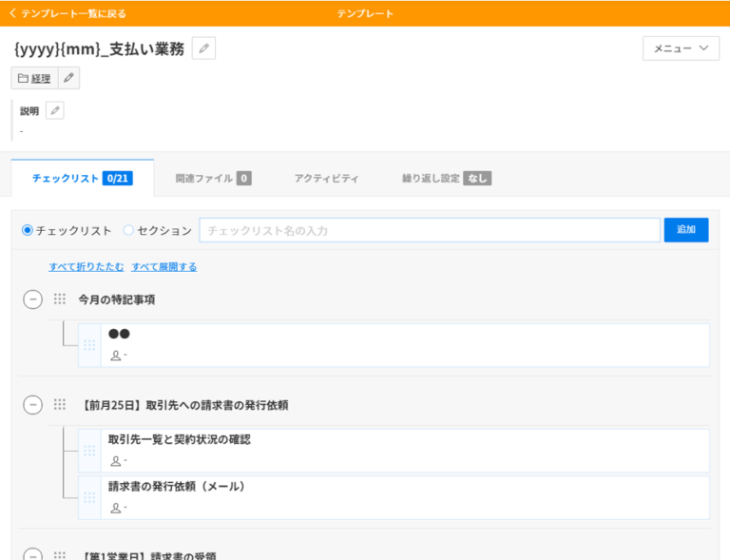
Task: Switch to the 関連ファイル tab
Action: click(213, 178)
